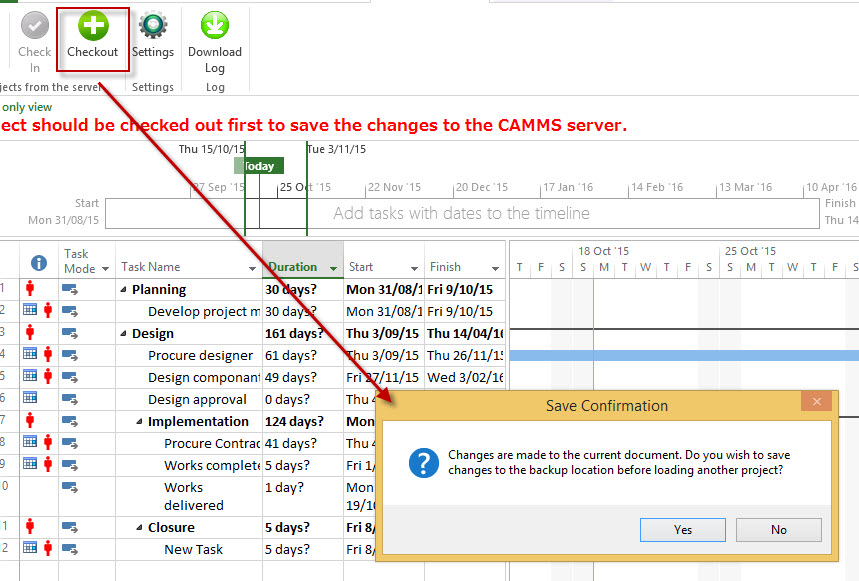Click the green Checkout plus icon
Screen dimensions: 859x581
(x=93, y=27)
